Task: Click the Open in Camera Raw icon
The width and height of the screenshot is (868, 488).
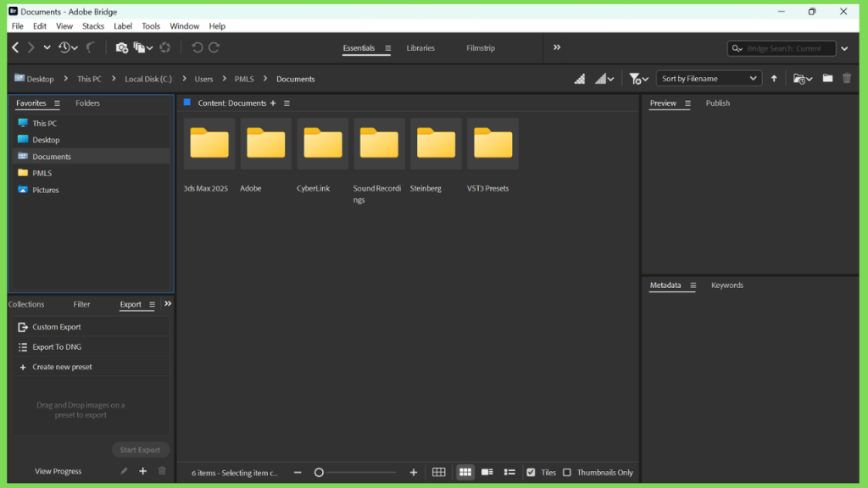Action: point(165,47)
